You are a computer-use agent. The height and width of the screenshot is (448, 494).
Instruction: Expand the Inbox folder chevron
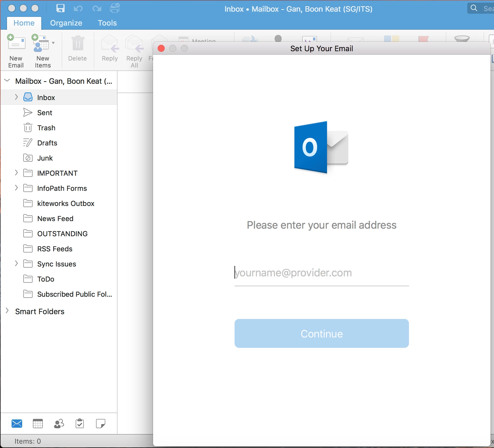[x=16, y=97]
